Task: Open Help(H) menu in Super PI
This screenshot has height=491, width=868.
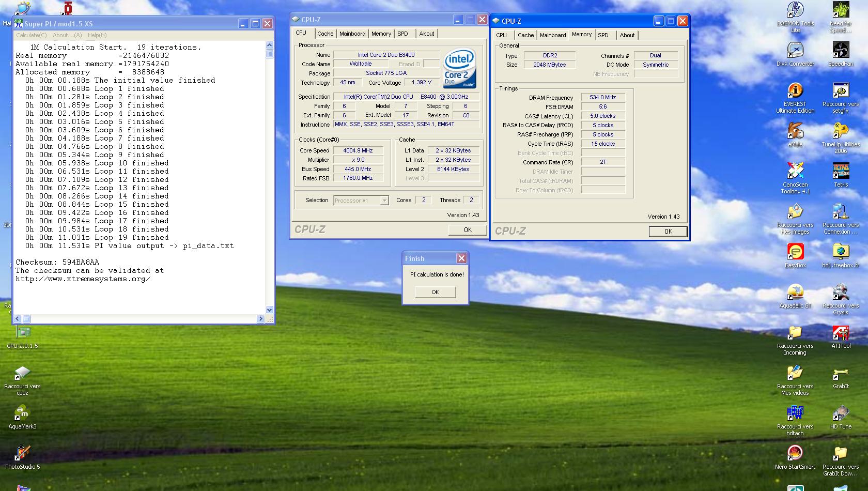Action: (97, 35)
